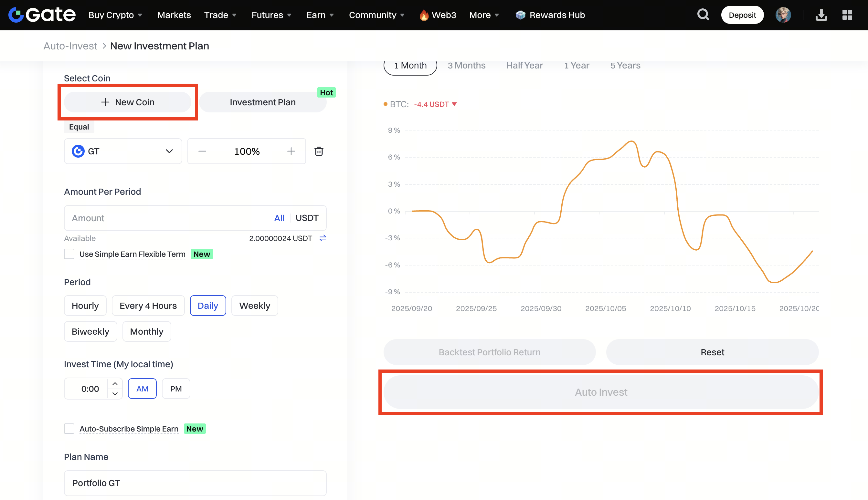Select the Weekly period option
The image size is (868, 500).
click(255, 306)
